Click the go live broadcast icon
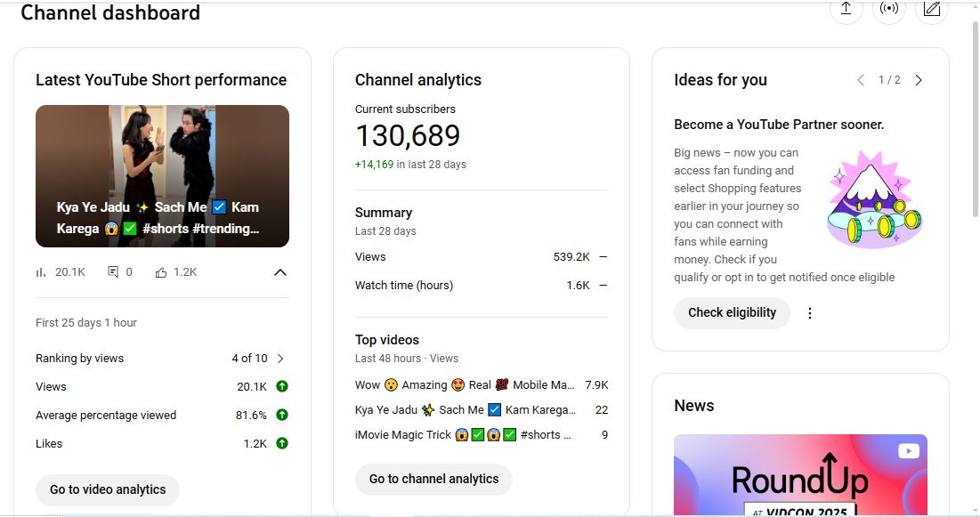 (x=888, y=9)
